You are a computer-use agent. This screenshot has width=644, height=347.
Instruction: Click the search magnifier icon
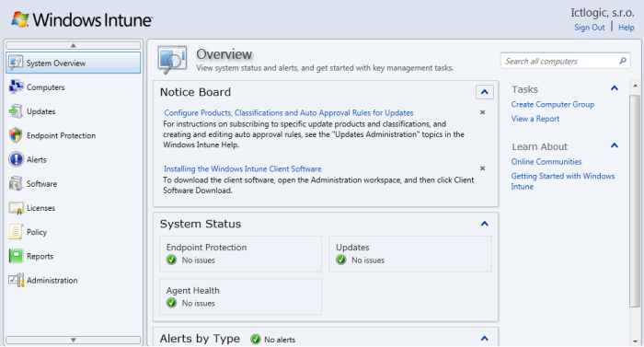[x=623, y=61]
